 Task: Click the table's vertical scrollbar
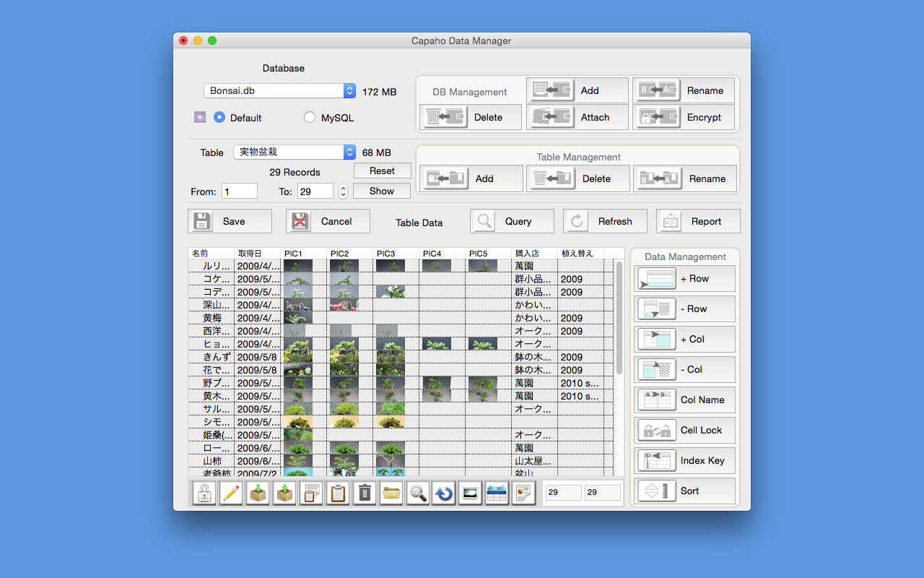click(x=619, y=318)
